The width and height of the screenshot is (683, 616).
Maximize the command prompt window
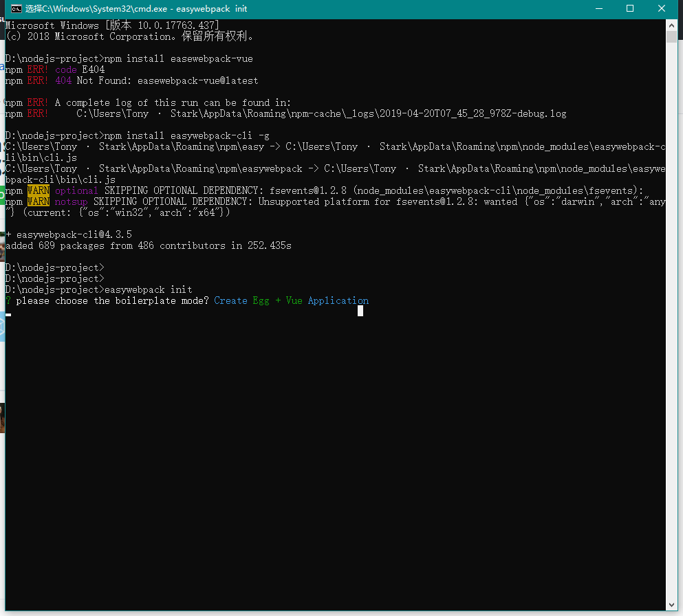[630, 8]
